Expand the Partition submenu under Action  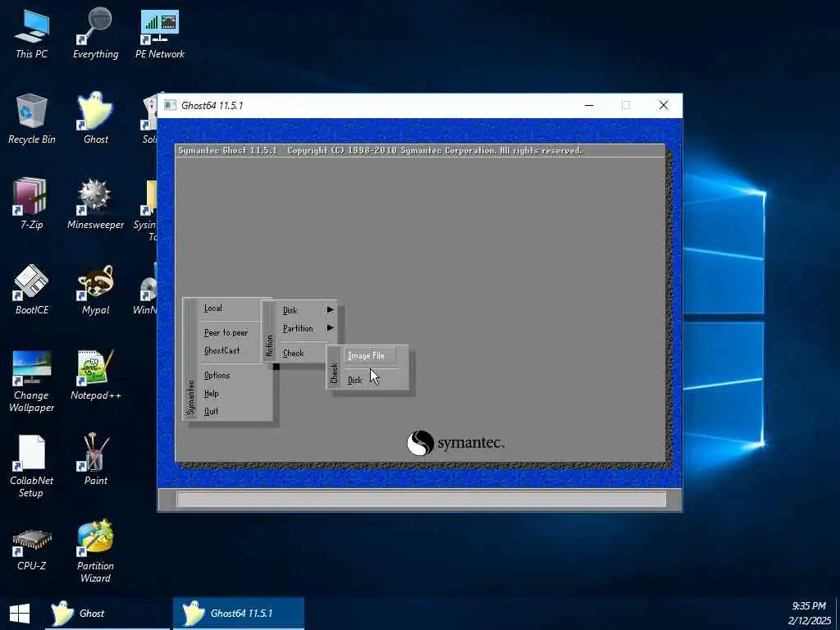click(x=308, y=328)
